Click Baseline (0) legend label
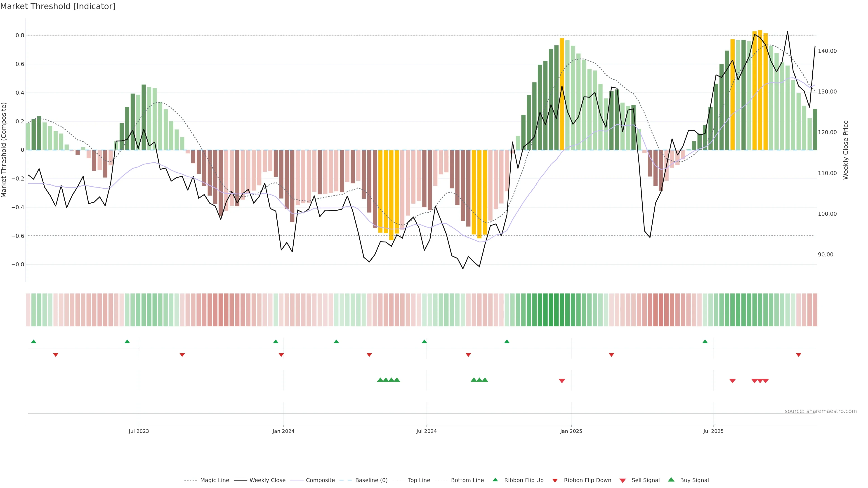Viewport: 868px width, 488px height. click(371, 480)
